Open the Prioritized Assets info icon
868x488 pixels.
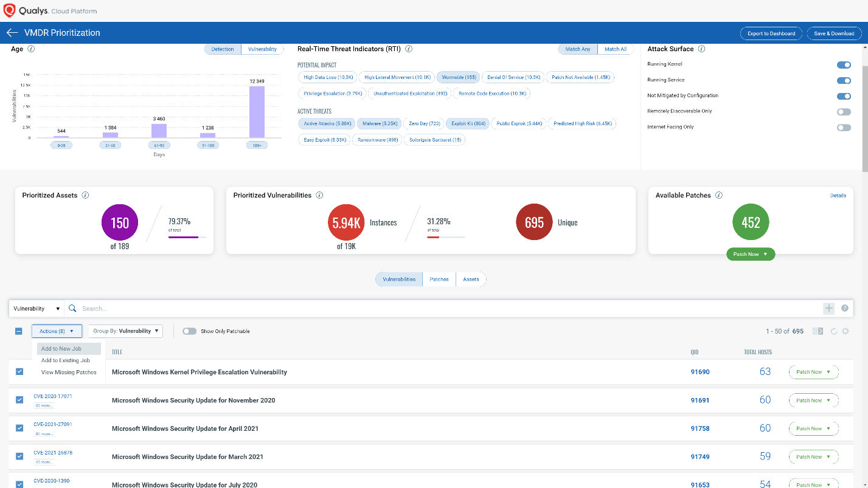85,195
